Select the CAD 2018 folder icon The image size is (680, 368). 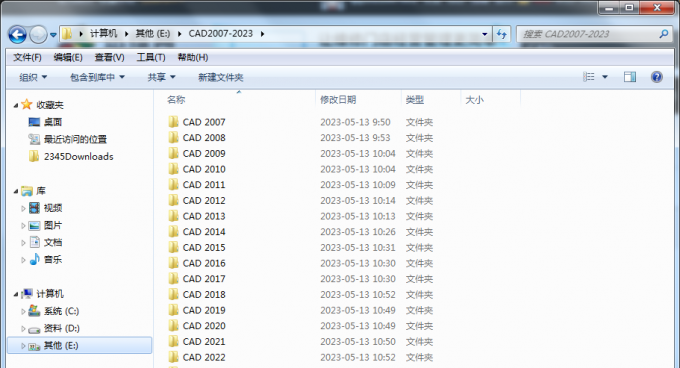click(173, 294)
